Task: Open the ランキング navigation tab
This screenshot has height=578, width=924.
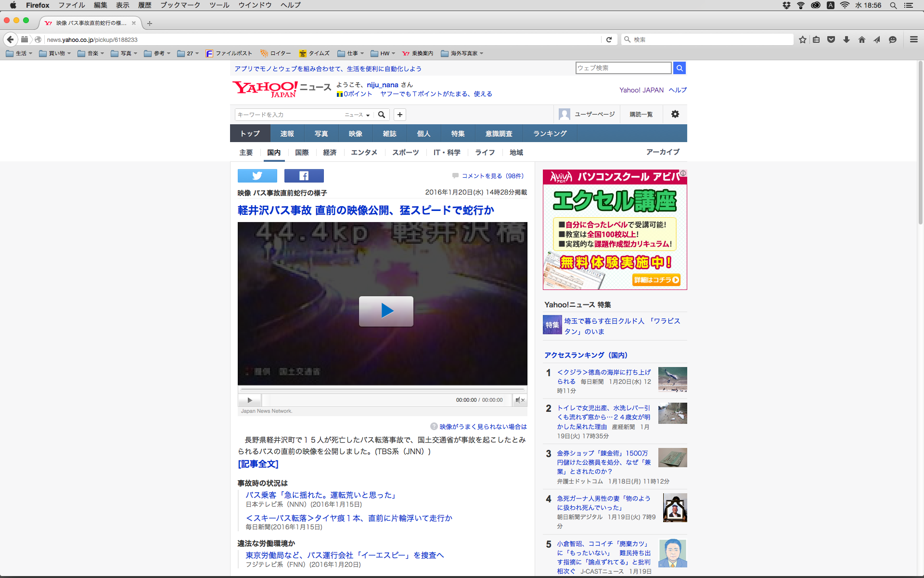Action: (x=550, y=133)
